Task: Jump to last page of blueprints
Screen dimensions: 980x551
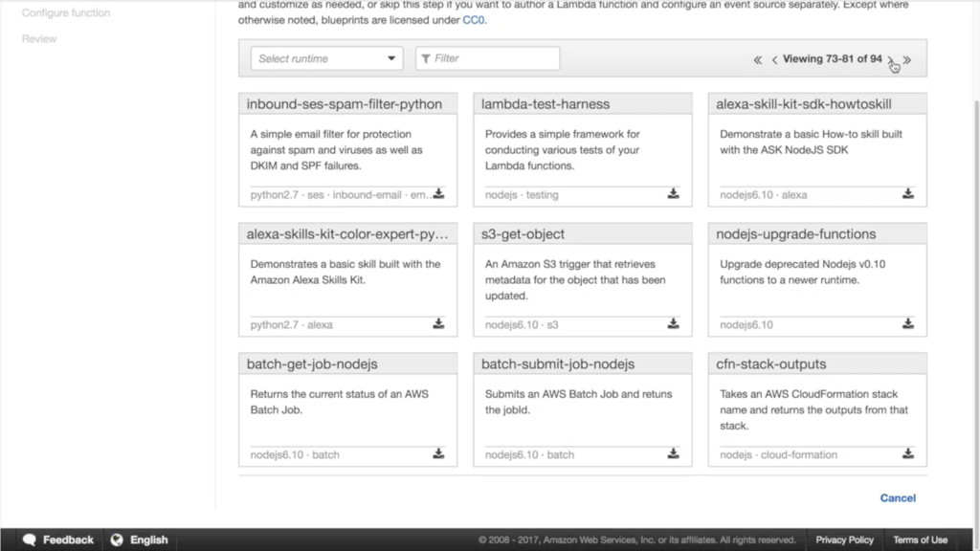Action: [907, 60]
